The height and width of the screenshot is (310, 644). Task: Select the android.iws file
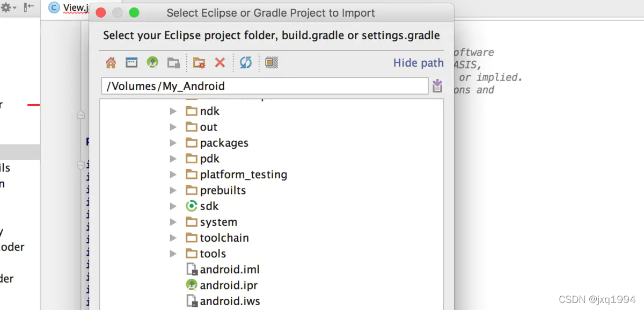(x=230, y=301)
